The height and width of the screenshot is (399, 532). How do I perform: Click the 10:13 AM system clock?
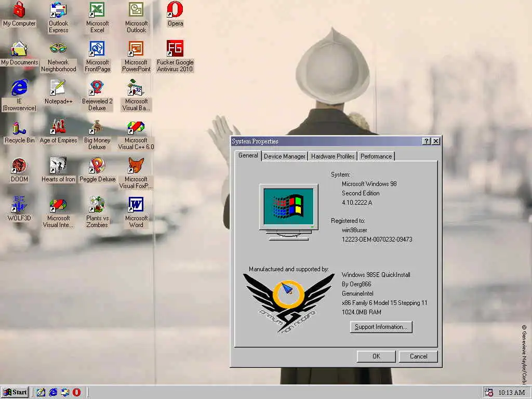(x=511, y=393)
